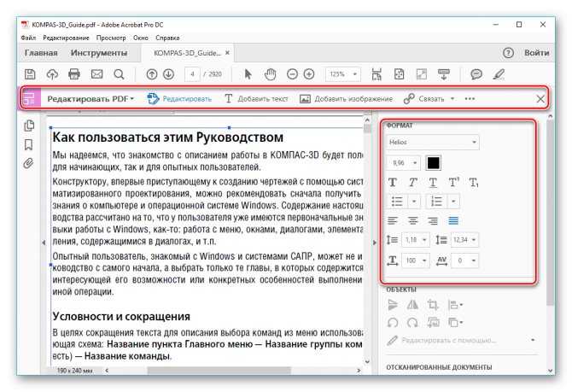Viewport: 572px width, 392px height.
Task: Open the Файл menu
Action: [28, 38]
